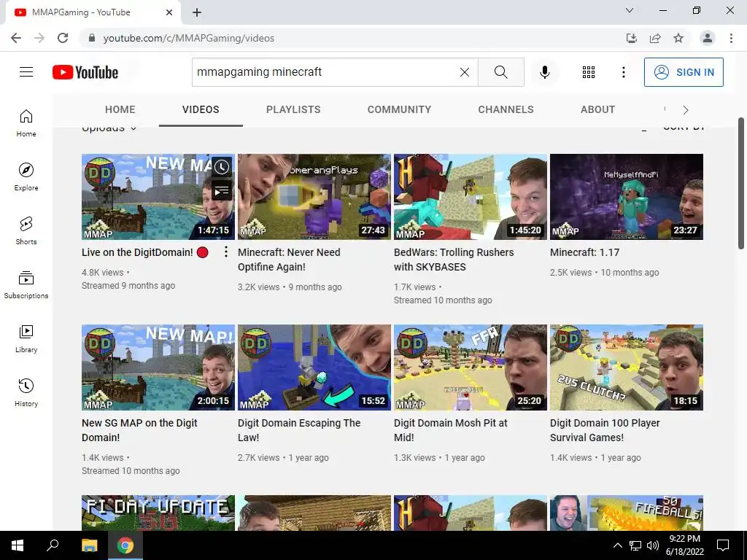The width and height of the screenshot is (747, 560).
Task: Open the YouTube settings three-dot menu
Action: 623,72
